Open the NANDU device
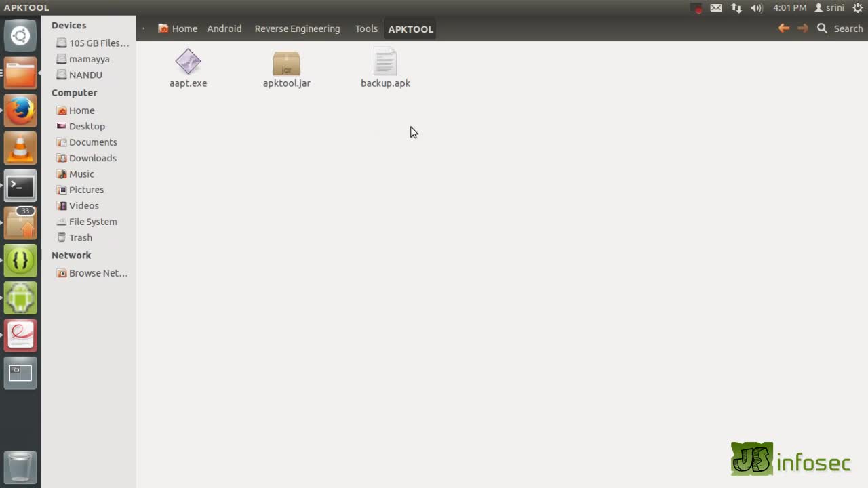The image size is (868, 488). tap(79, 75)
